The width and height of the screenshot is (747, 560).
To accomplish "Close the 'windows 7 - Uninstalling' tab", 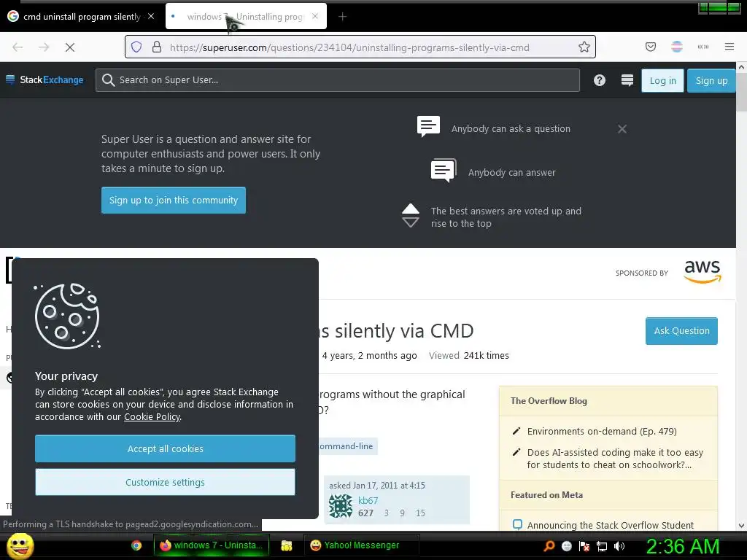I will [x=315, y=16].
